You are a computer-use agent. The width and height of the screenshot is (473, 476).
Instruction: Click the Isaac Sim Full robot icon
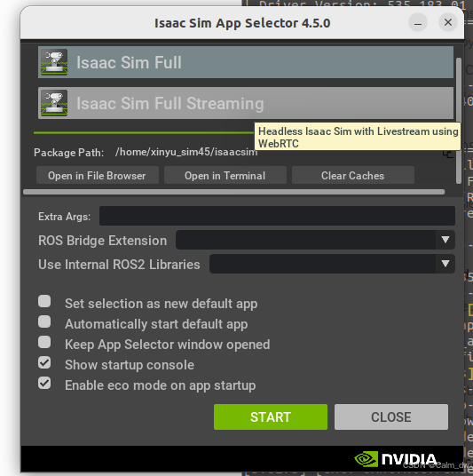coord(54,62)
